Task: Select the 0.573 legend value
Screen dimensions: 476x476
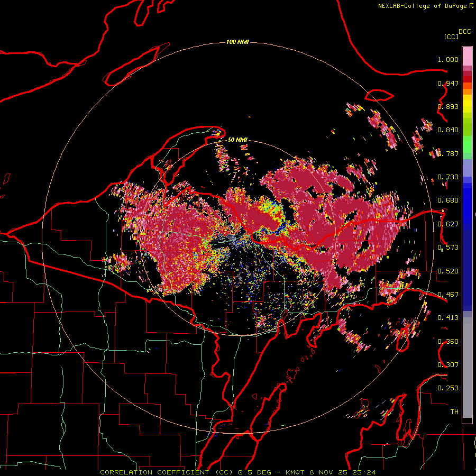Action: pyautogui.click(x=448, y=248)
